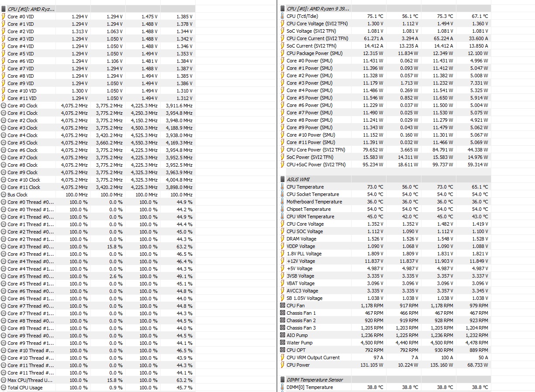535x392 pixels.
Task: Click the icon beside CPU VRM Output Current
Action: (282, 357)
